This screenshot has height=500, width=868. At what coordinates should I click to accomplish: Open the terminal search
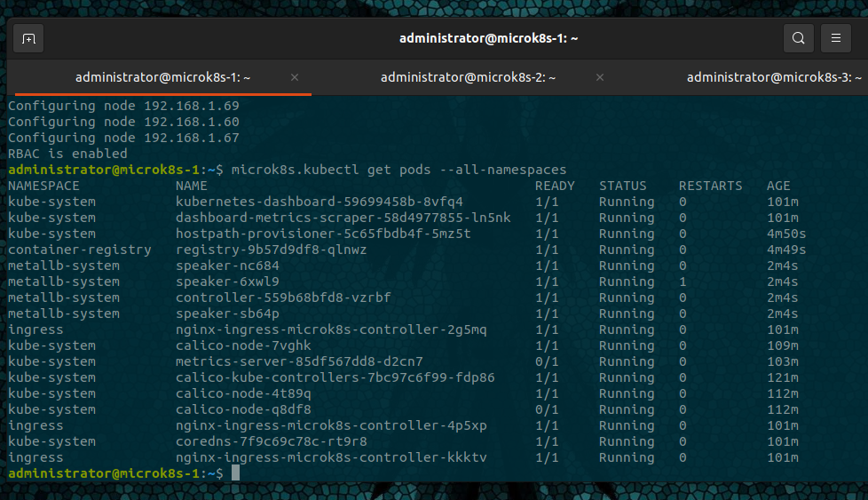pyautogui.click(x=798, y=38)
